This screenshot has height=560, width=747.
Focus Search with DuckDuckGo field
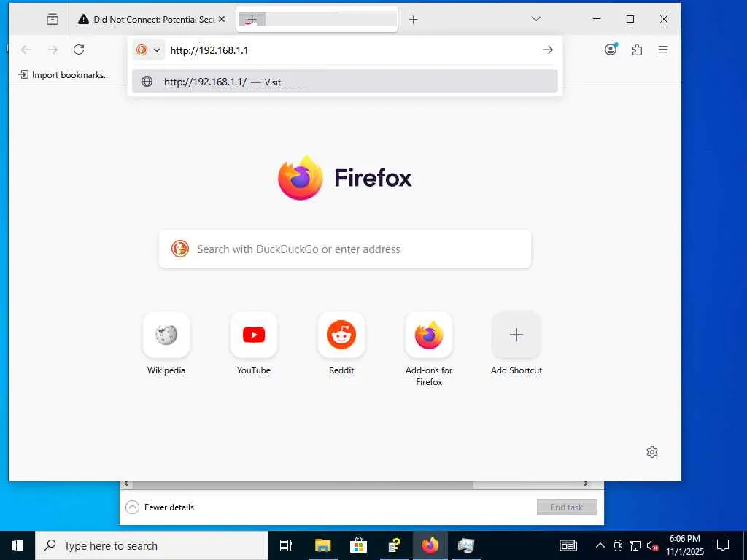tap(344, 249)
